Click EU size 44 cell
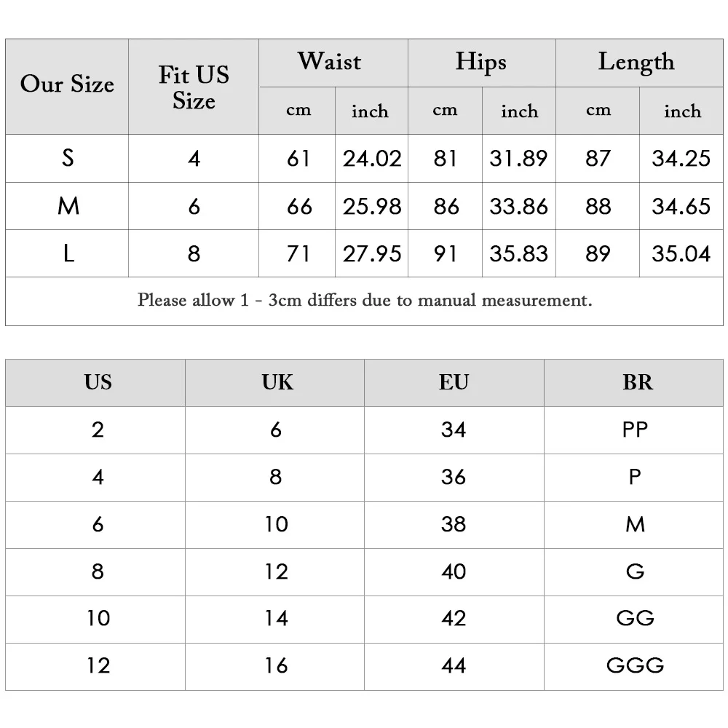Screen dimensions: 728x728 tap(454, 667)
